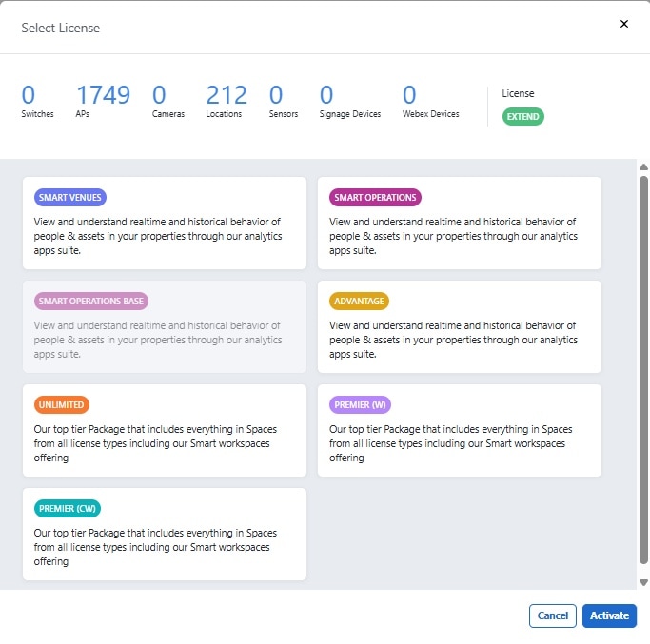Screen dimensions: 650x644
Task: Select the Advantage license card
Action: [460, 326]
